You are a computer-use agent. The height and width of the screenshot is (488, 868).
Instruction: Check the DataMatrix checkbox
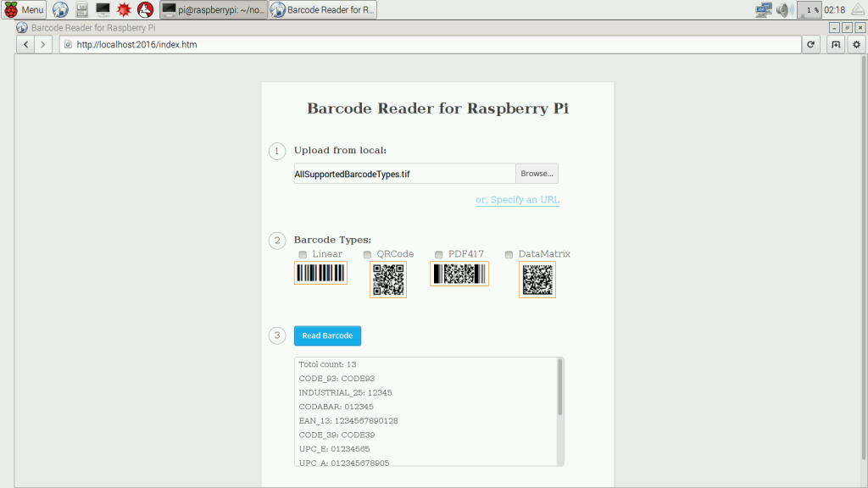509,254
